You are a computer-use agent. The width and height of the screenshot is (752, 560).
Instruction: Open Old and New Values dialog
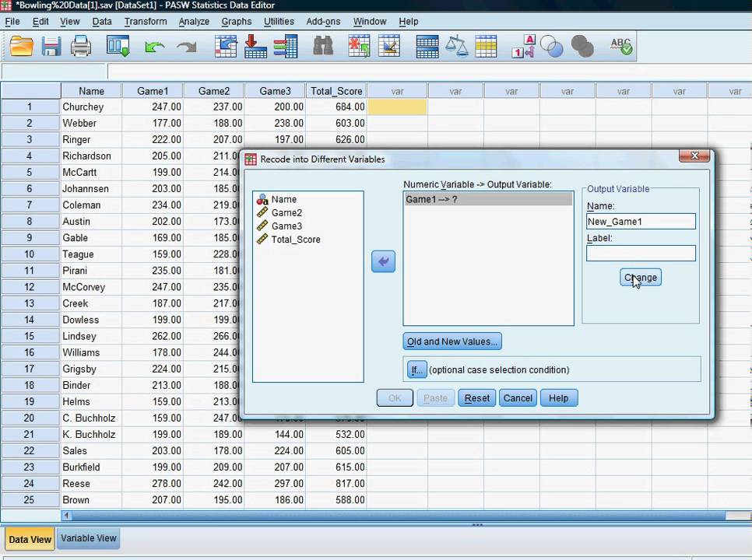(x=452, y=341)
